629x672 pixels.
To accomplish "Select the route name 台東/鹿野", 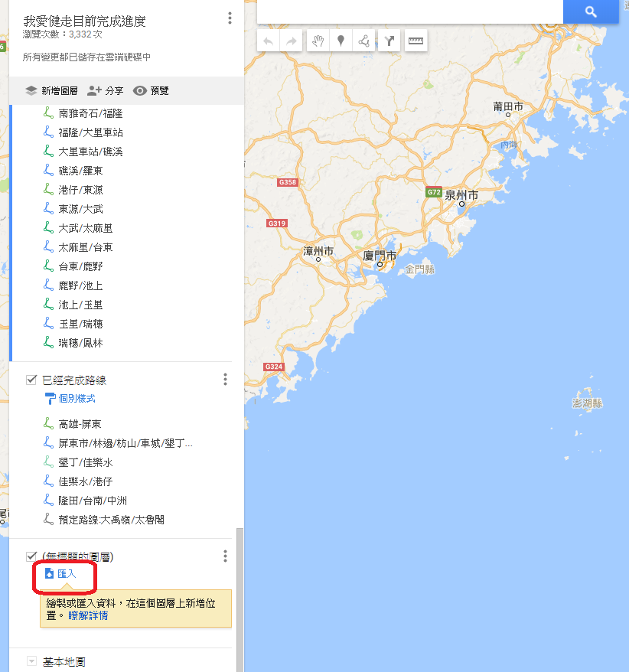I will click(80, 266).
